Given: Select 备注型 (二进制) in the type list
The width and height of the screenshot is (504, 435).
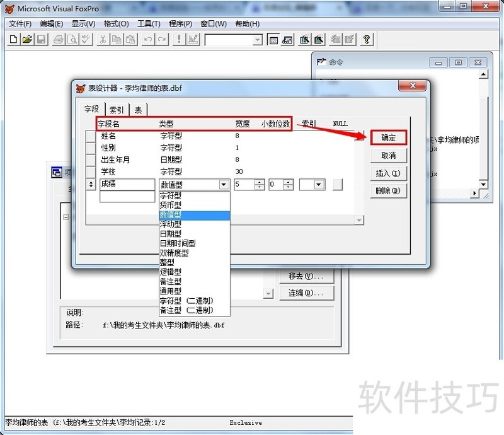Looking at the screenshot, I should [x=195, y=310].
